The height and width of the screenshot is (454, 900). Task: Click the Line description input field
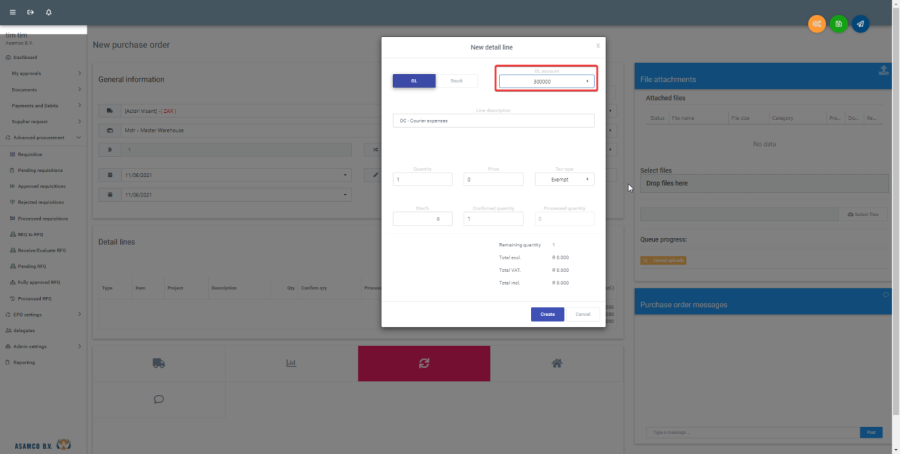[494, 120]
